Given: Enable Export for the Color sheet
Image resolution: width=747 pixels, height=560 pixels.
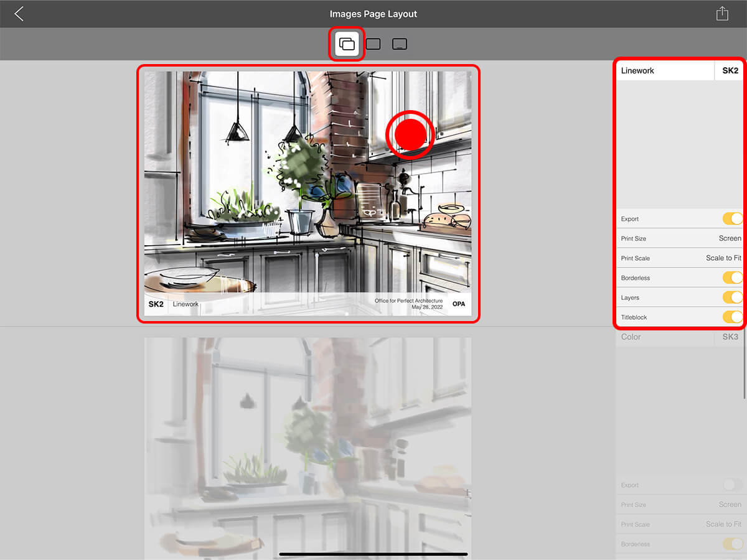Looking at the screenshot, I should tap(732, 485).
